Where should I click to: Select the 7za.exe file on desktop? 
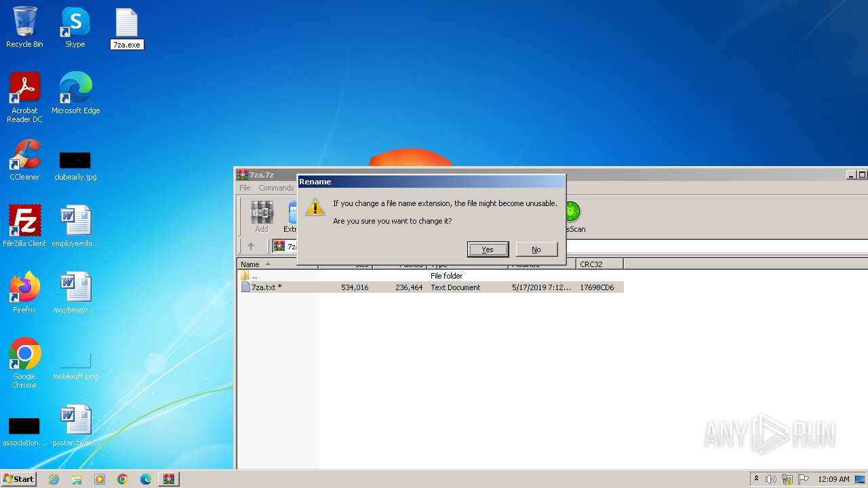(127, 22)
